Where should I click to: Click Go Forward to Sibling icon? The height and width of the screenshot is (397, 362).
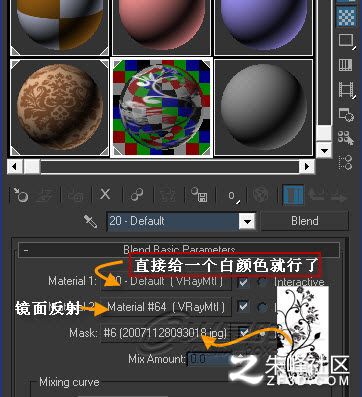339,196
